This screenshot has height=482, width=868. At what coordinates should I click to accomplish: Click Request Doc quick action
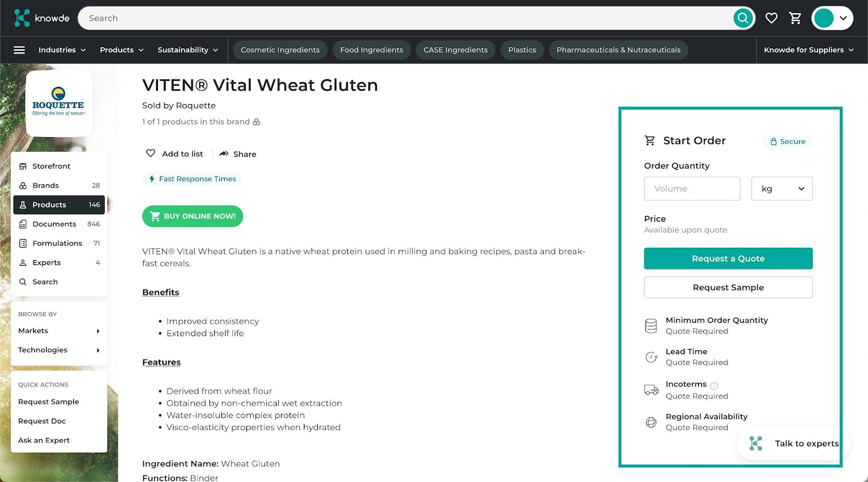click(x=42, y=421)
